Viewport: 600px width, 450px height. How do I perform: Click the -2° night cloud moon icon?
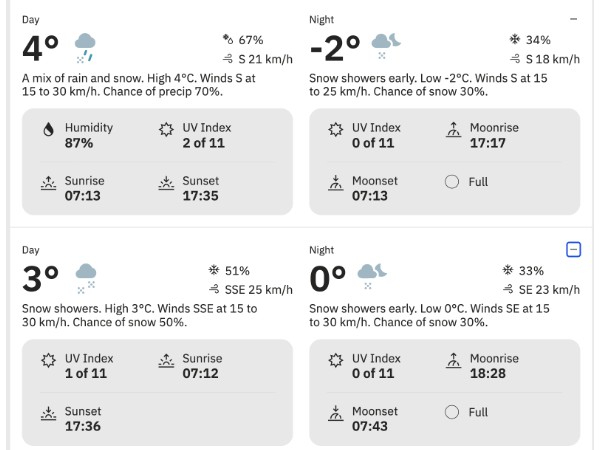pyautogui.click(x=386, y=46)
